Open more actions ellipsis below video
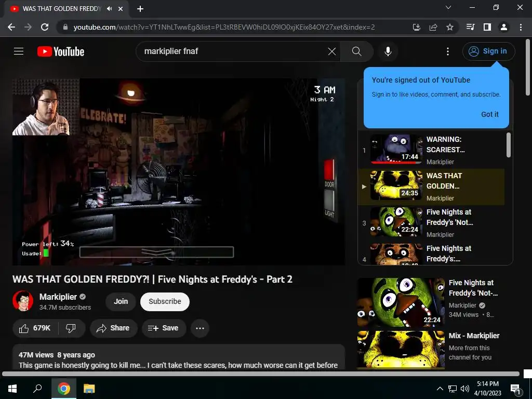532x399 pixels. [200, 328]
